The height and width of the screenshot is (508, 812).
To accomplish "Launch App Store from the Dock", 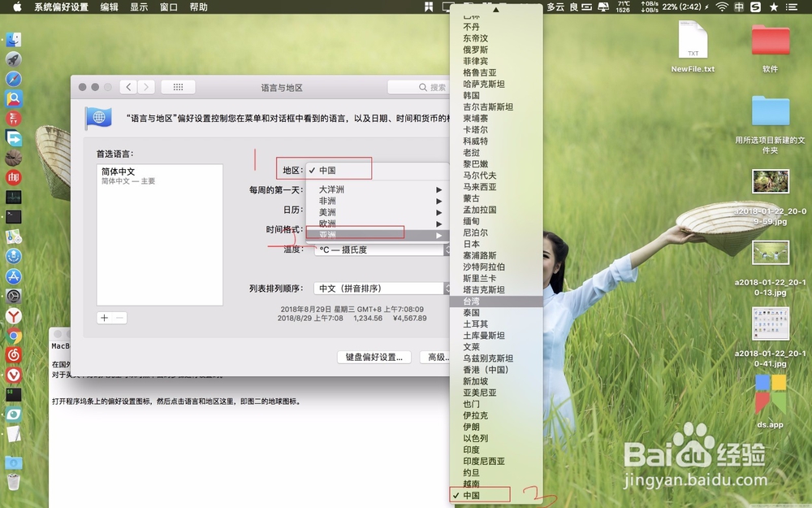I will [13, 276].
